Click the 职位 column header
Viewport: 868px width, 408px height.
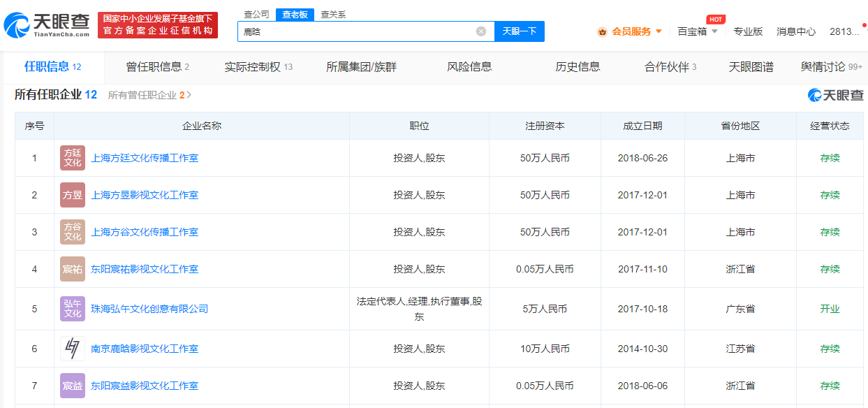(419, 126)
